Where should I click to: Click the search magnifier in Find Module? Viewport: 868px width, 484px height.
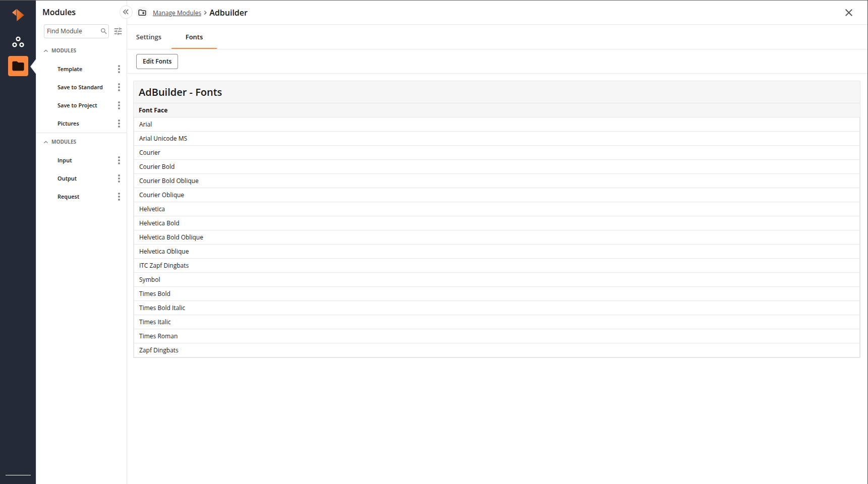coord(103,31)
